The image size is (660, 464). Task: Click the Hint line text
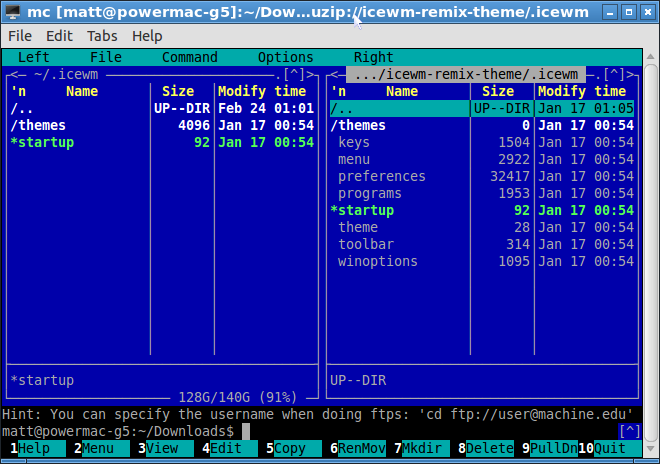317,415
